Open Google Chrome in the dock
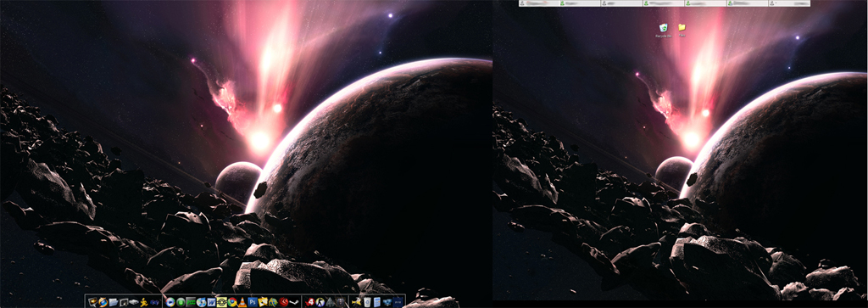 232,302
